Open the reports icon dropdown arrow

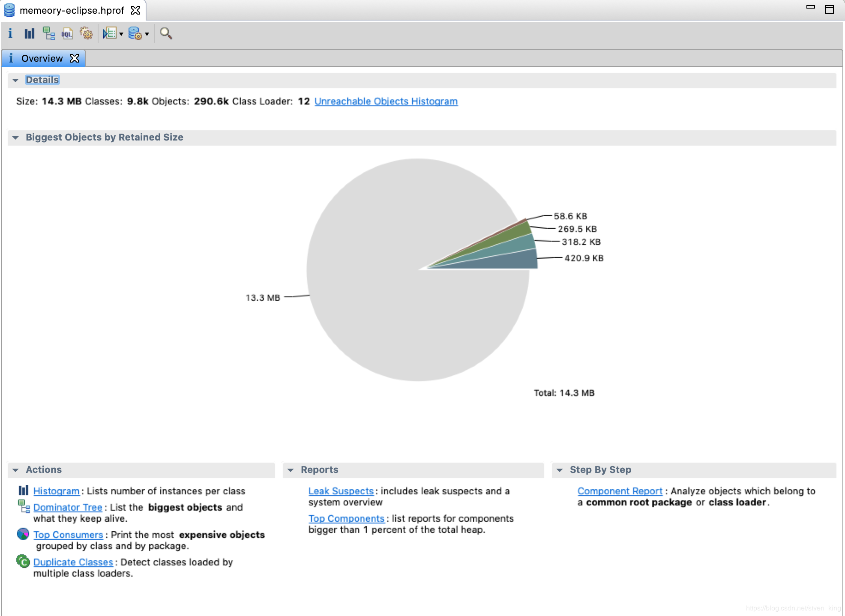121,34
